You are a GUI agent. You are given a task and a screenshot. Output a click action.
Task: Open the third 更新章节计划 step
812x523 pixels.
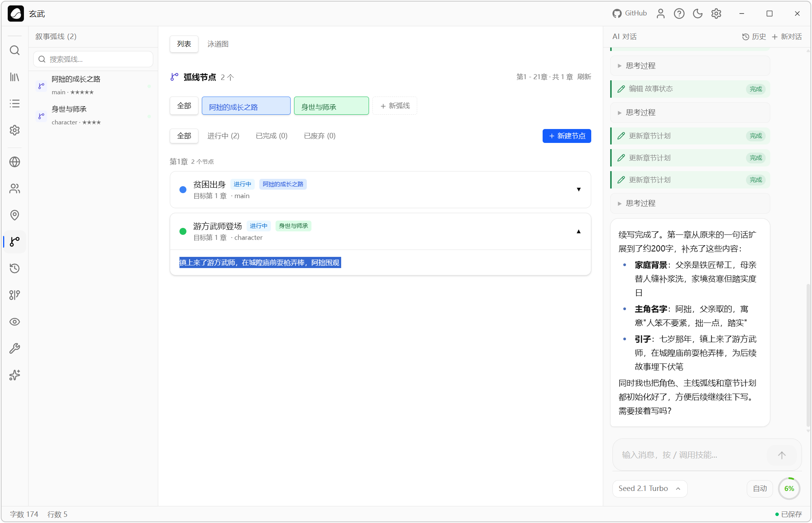(690, 180)
